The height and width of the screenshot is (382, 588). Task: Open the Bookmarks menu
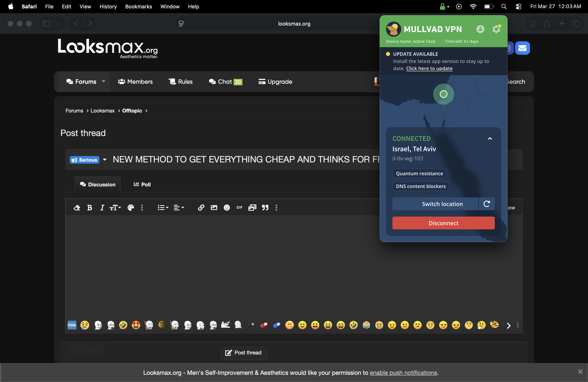pyautogui.click(x=138, y=7)
